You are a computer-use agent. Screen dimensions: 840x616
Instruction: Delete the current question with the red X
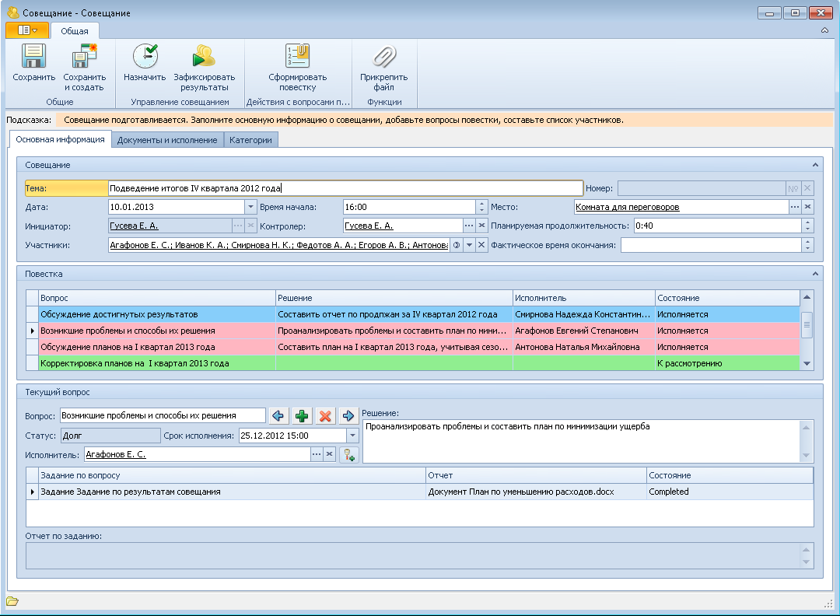pos(325,415)
